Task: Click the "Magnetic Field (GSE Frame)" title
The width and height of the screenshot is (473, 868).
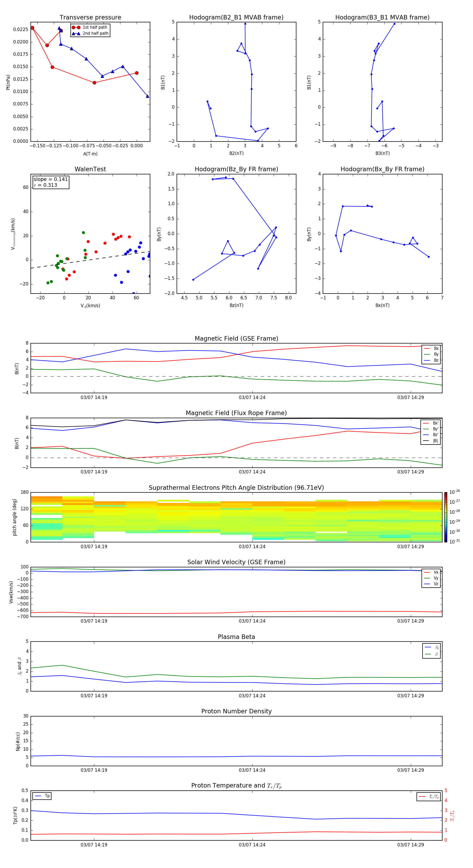Action: point(236,339)
